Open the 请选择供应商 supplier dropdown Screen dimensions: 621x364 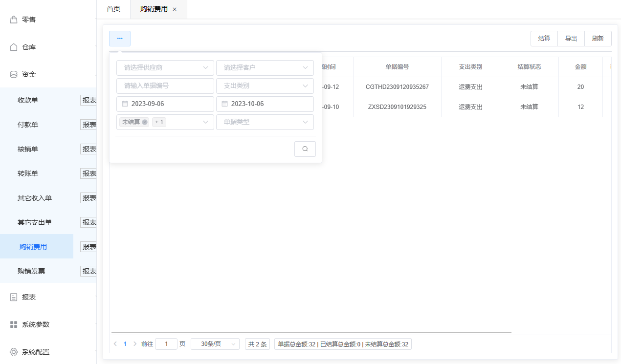[165, 68]
